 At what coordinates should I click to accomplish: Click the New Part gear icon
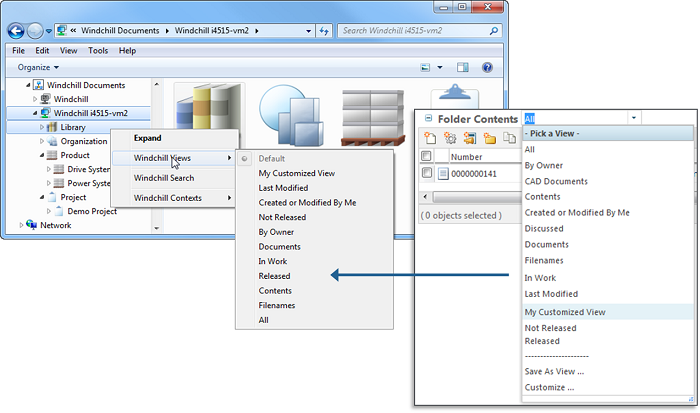[x=450, y=138]
